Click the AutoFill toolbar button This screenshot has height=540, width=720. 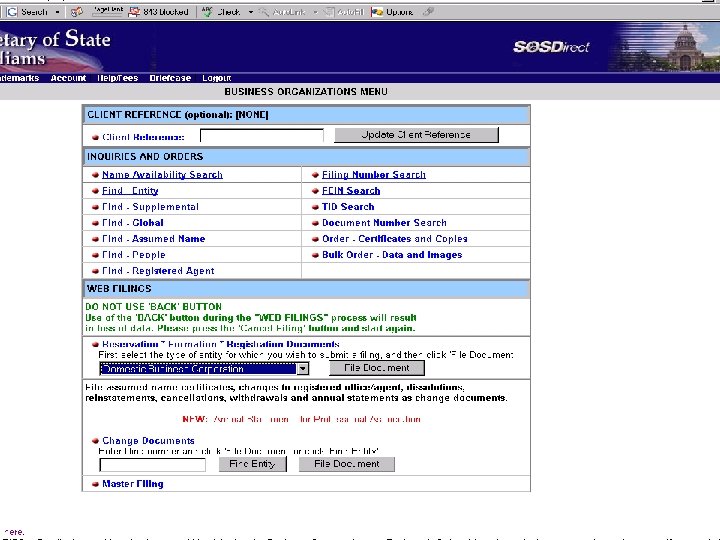click(344, 12)
